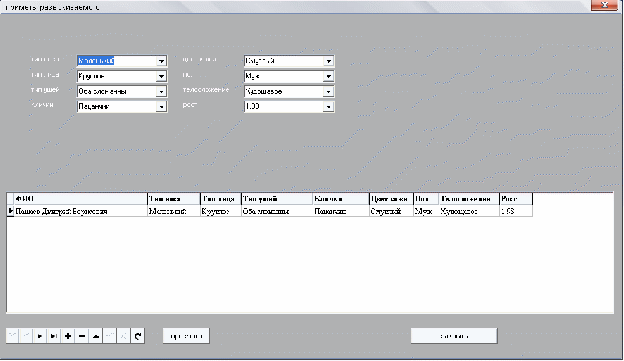
Task: Go to first record in navigator bar
Action: [13, 336]
